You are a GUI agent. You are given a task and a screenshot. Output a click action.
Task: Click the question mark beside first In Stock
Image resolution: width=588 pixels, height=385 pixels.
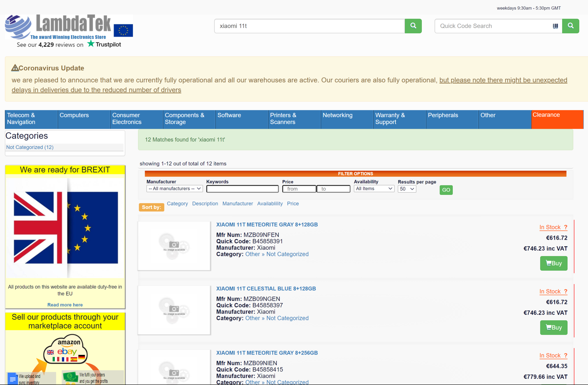566,227
